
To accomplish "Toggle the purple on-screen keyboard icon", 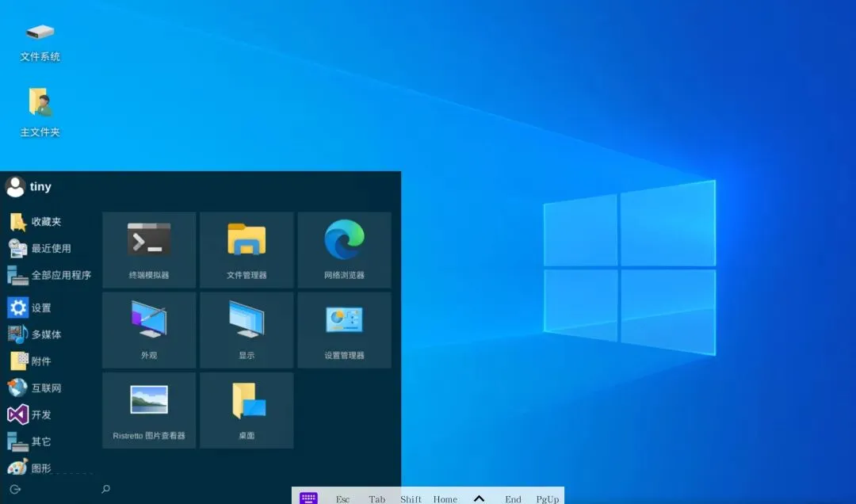I will [308, 498].
